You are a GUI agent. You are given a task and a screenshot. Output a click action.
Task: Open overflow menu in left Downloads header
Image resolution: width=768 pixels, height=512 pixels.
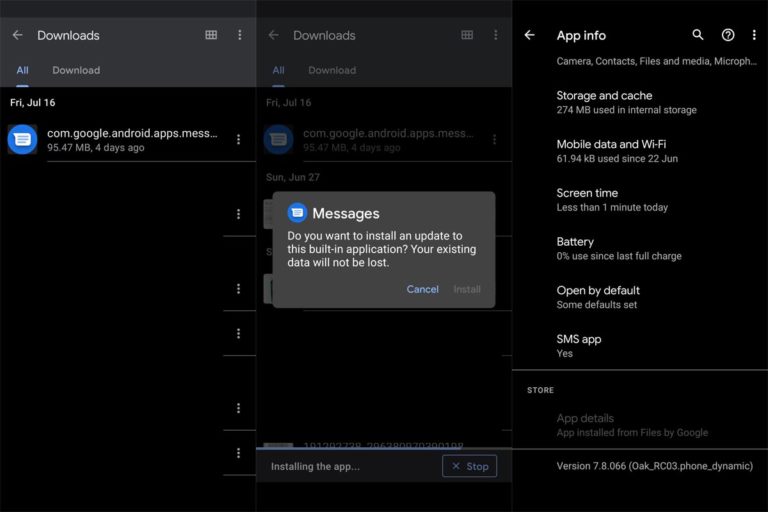pyautogui.click(x=240, y=35)
